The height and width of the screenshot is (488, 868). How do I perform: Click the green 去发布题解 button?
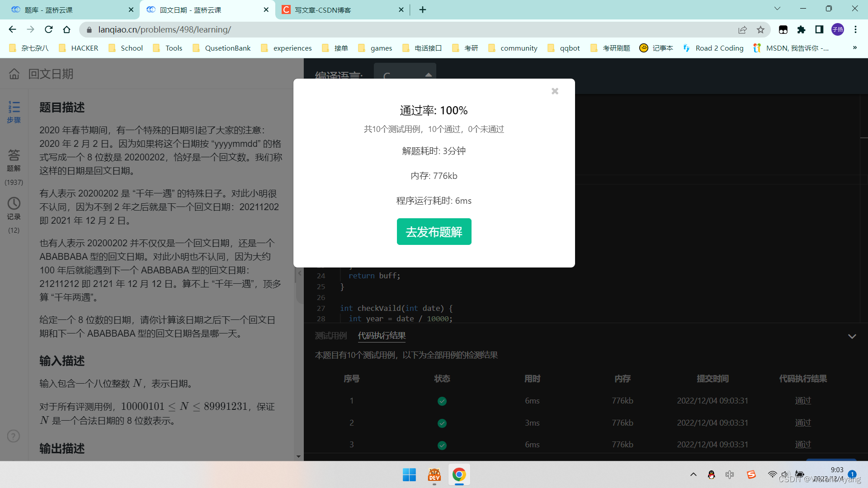click(x=434, y=232)
